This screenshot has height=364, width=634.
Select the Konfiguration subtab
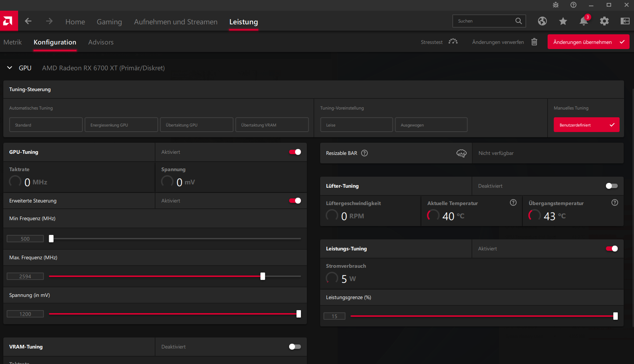[x=55, y=42]
